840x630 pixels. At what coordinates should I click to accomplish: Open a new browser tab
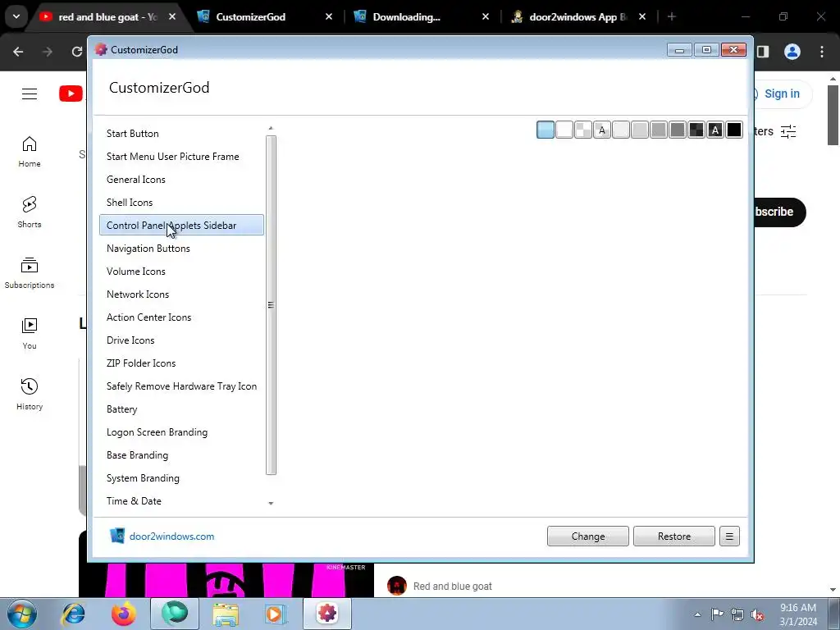point(672,17)
